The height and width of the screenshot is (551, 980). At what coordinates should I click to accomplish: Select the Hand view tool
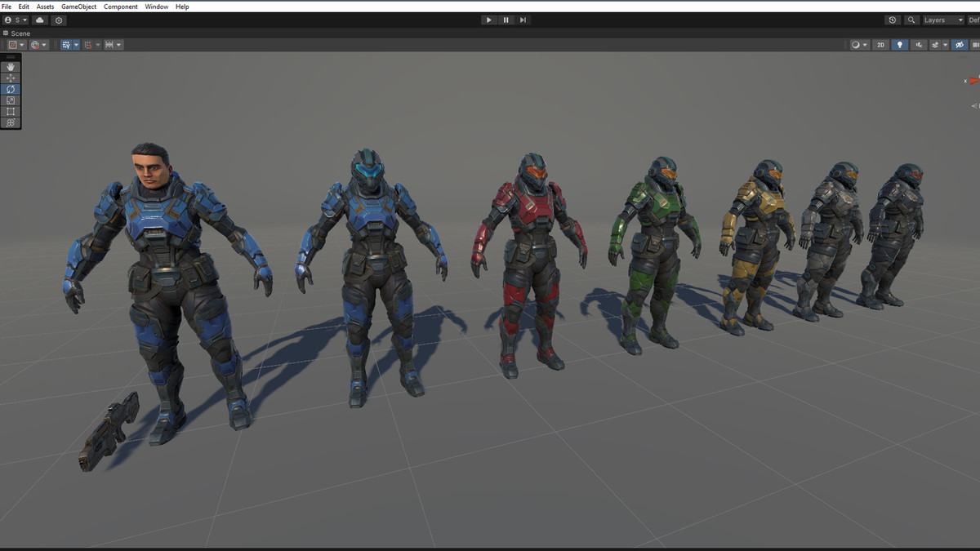[x=11, y=67]
